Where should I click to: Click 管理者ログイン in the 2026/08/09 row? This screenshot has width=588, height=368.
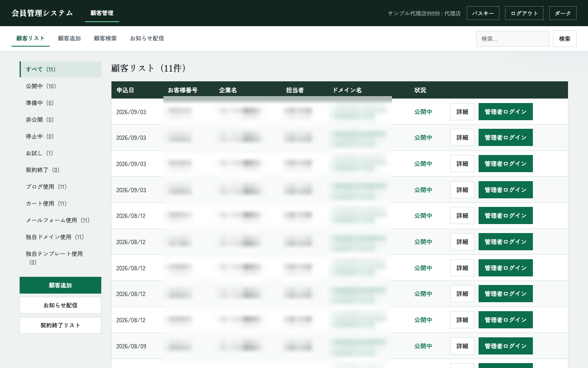pyautogui.click(x=506, y=346)
